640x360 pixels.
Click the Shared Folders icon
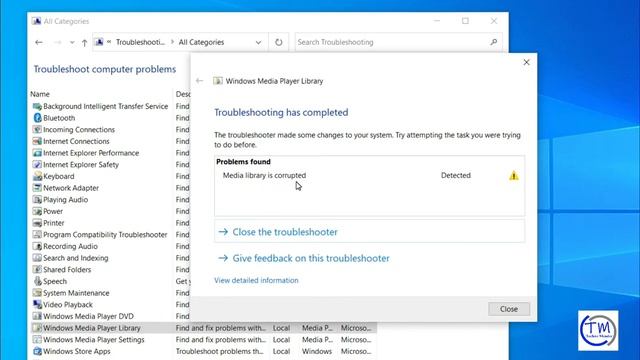click(37, 270)
